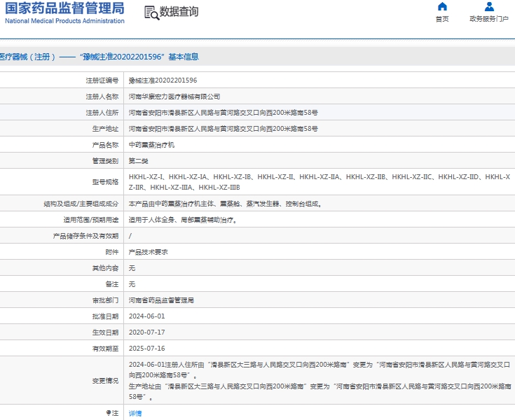Screen dimensions: 515x420
Task: Open the 政务服务门户 person icon
Action: click(489, 6)
